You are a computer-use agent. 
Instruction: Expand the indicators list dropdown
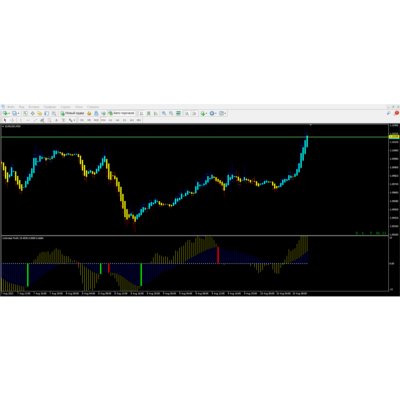(207, 113)
